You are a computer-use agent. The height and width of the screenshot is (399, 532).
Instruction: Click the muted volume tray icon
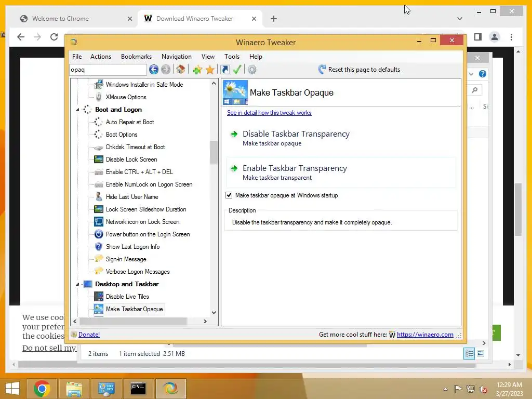[x=483, y=389]
